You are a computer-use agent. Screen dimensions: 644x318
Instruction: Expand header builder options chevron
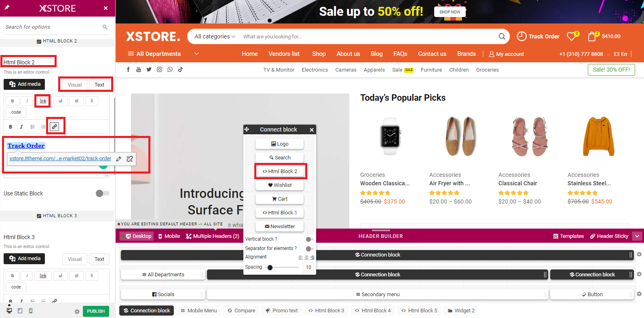point(637,236)
